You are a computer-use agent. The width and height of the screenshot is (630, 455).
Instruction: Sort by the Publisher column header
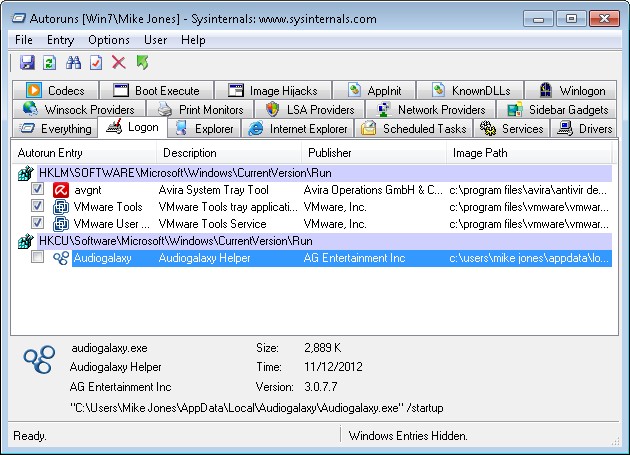(x=374, y=153)
